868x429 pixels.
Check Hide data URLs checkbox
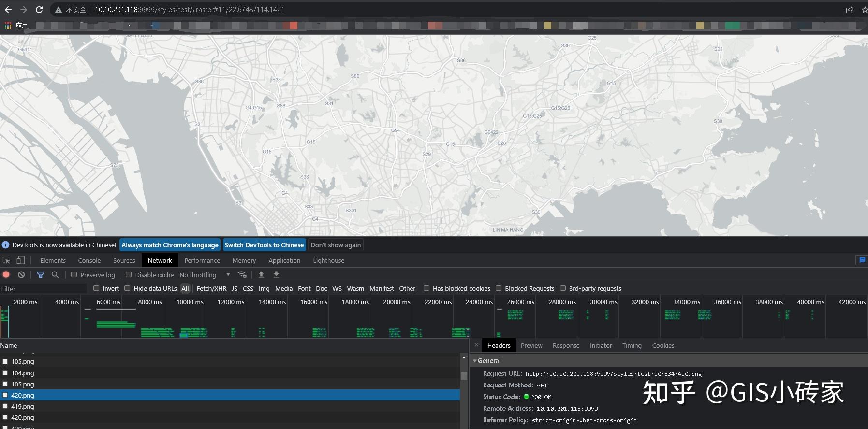(127, 288)
